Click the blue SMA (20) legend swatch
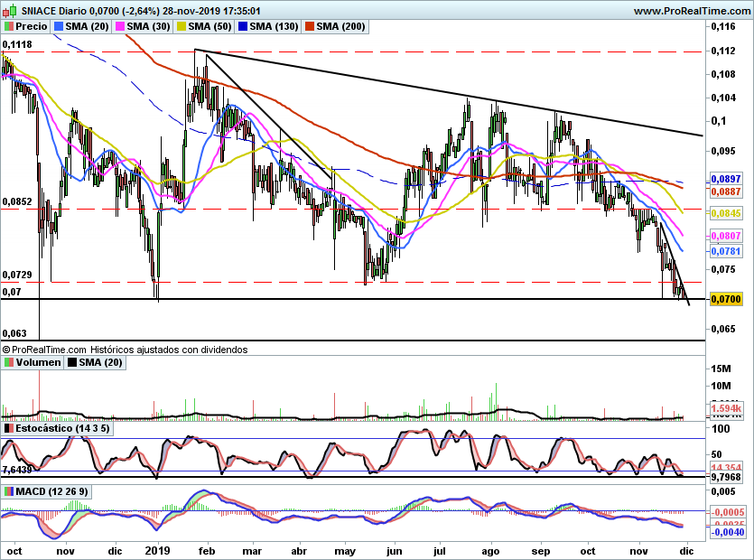754x560 pixels. click(59, 27)
